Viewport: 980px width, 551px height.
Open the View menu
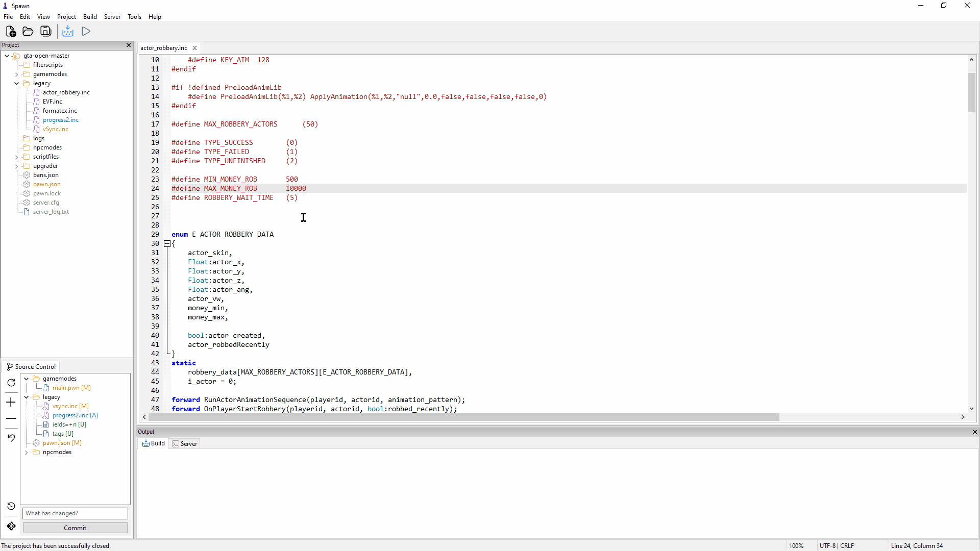click(x=43, y=17)
